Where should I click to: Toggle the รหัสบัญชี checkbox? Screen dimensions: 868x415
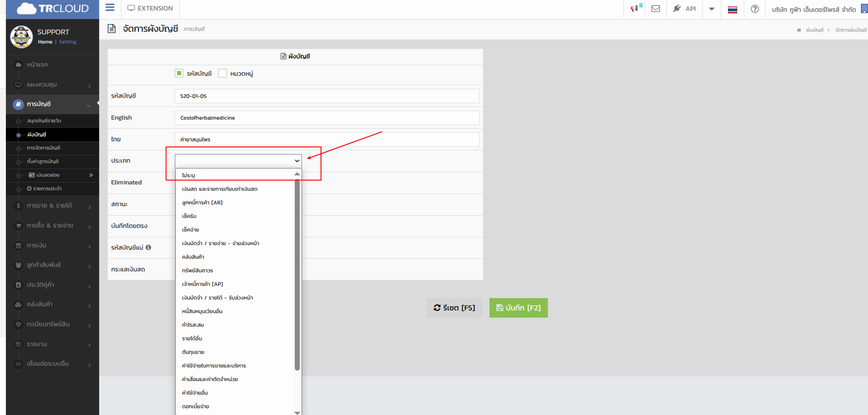pyautogui.click(x=179, y=73)
